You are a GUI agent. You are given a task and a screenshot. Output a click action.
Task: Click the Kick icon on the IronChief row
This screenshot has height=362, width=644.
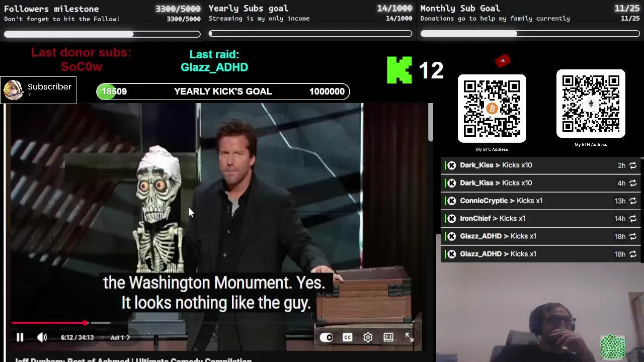(452, 218)
